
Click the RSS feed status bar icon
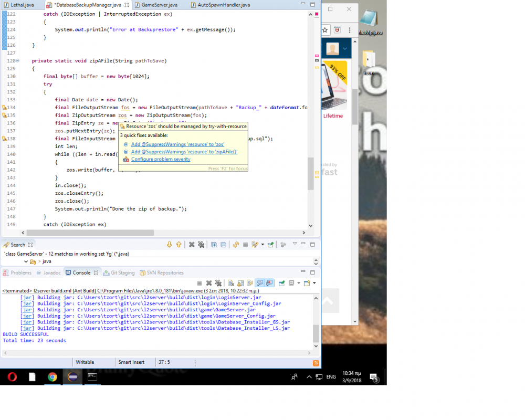click(316, 363)
